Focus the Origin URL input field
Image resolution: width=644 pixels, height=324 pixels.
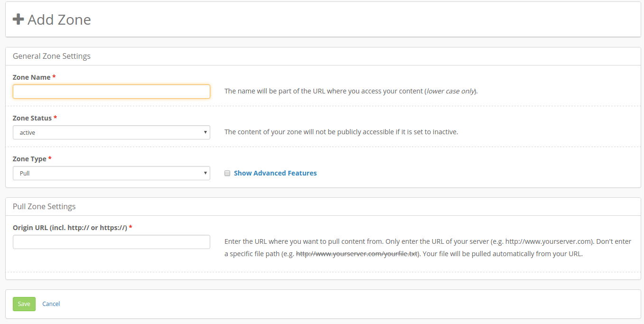click(112, 242)
